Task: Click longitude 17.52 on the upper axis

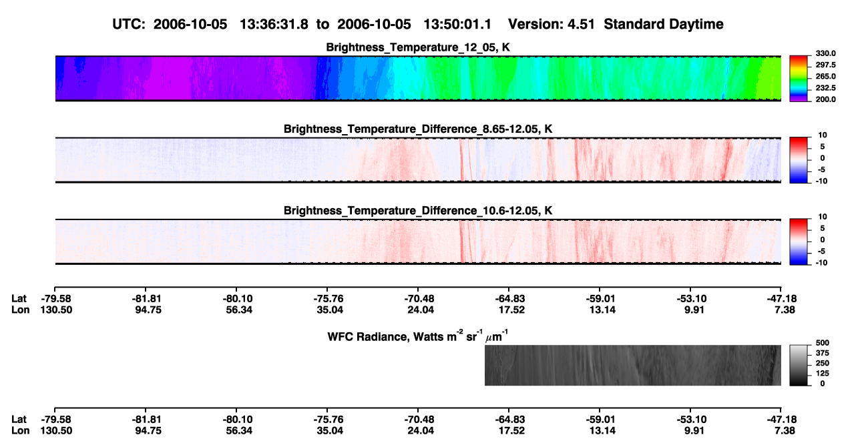Action: (511, 310)
